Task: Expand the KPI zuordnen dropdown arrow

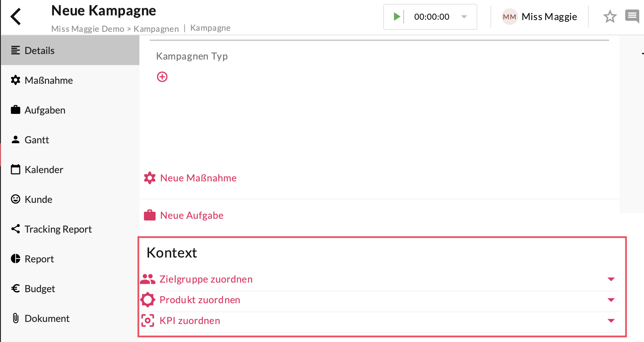Action: (611, 321)
